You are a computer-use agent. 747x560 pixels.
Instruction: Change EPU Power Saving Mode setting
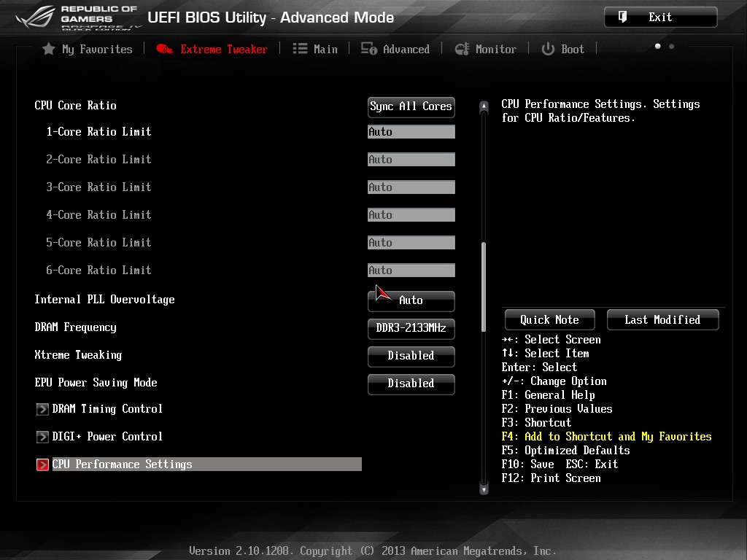[x=411, y=384]
